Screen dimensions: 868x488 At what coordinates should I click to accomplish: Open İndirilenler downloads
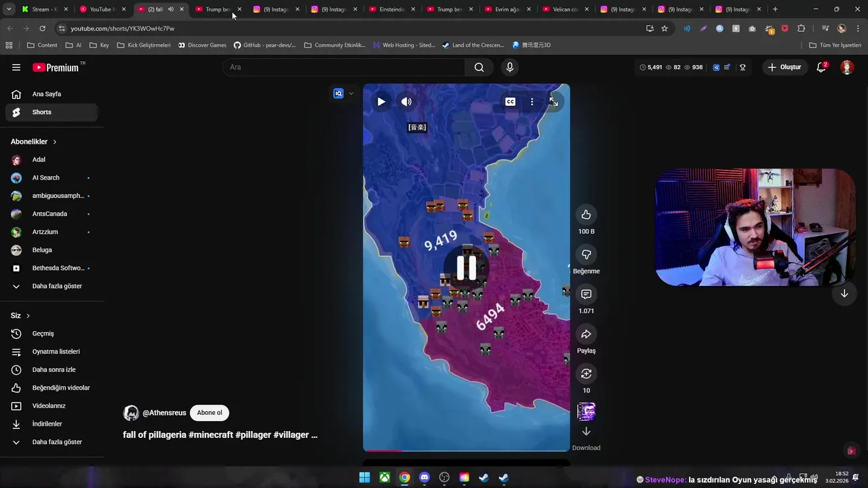(52, 424)
